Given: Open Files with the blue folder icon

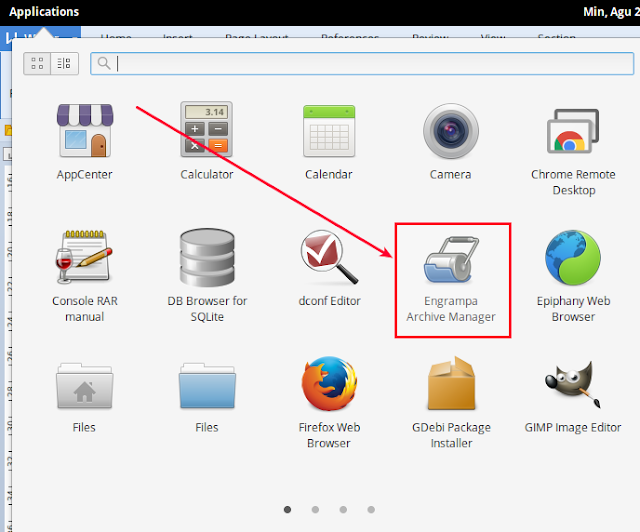Looking at the screenshot, I should point(207,396).
